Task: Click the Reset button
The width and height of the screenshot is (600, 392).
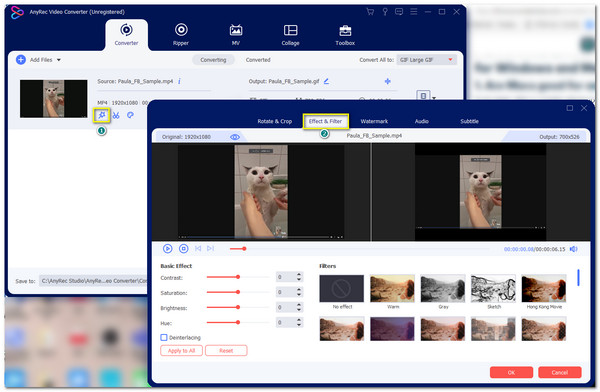Action: pyautogui.click(x=226, y=351)
